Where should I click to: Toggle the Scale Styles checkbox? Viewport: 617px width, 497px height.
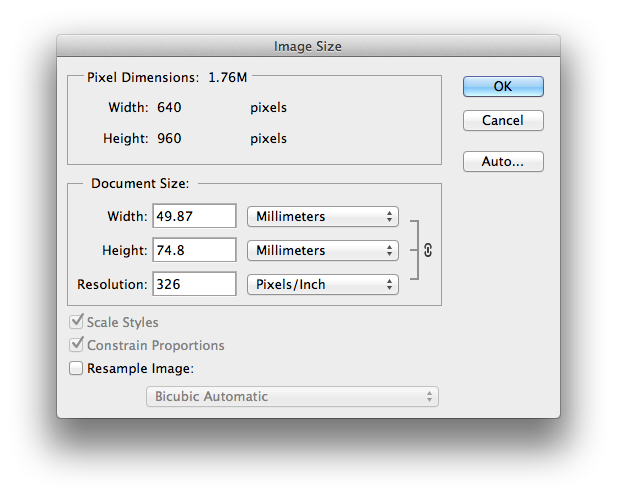(76, 323)
